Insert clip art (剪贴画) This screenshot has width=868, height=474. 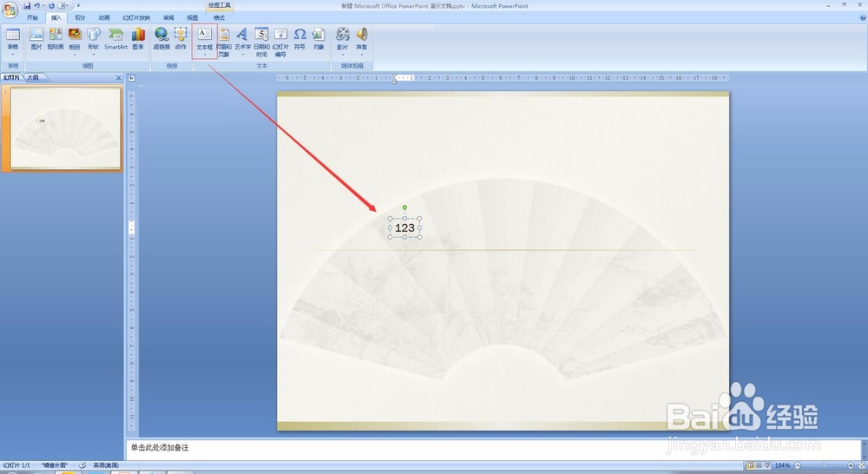(x=56, y=39)
